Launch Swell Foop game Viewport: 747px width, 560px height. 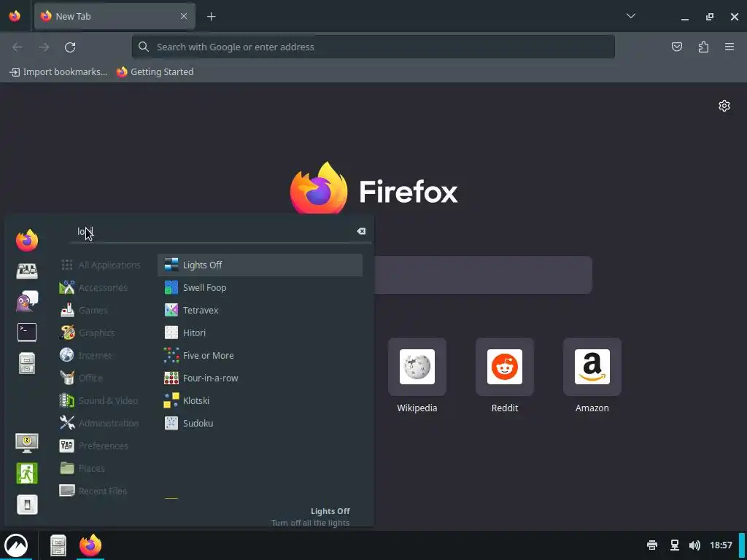pyautogui.click(x=260, y=287)
